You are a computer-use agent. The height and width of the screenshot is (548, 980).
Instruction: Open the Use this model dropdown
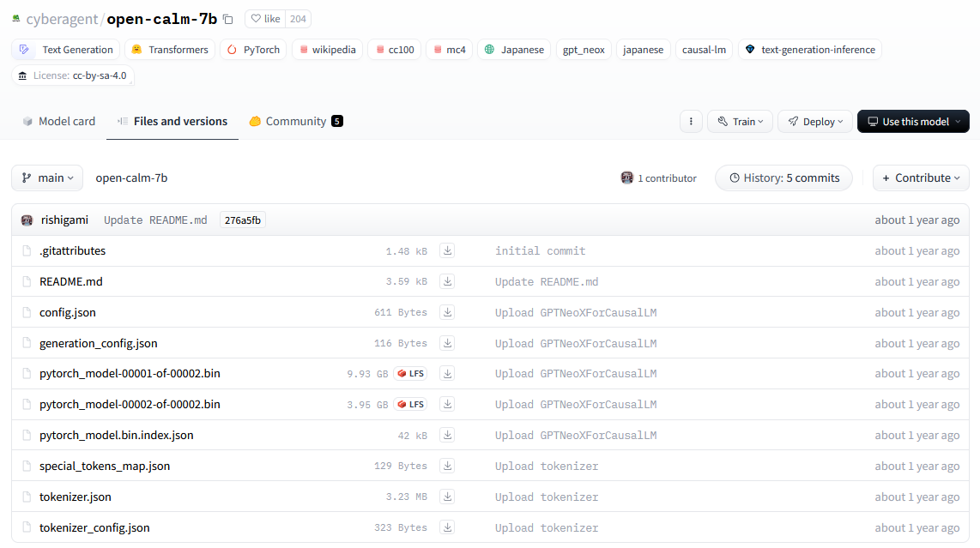click(913, 121)
